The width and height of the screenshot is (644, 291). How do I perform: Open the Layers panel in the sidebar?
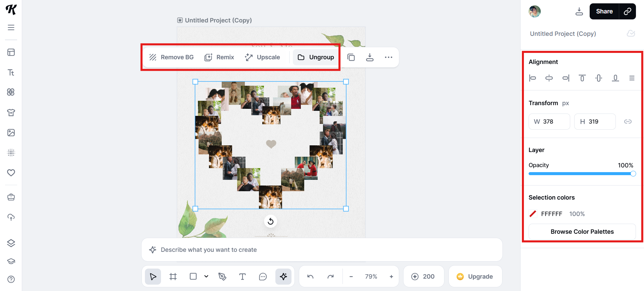(11, 243)
